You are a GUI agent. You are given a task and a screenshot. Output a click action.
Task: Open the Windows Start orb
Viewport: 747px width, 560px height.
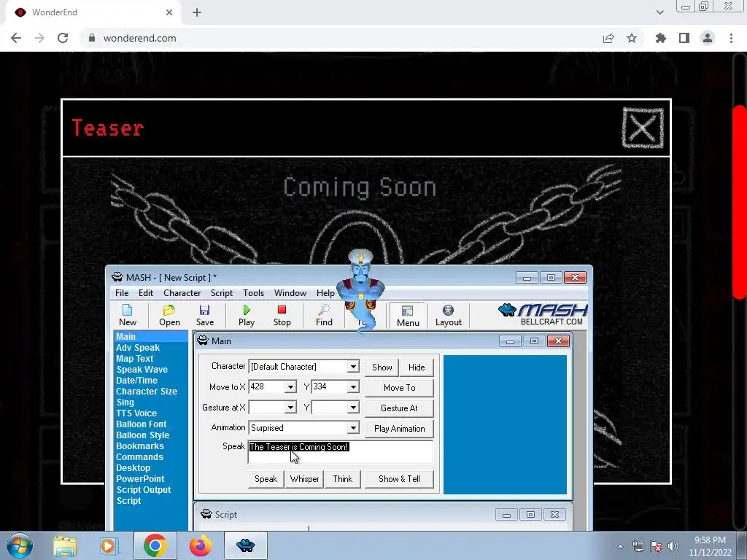click(x=20, y=545)
